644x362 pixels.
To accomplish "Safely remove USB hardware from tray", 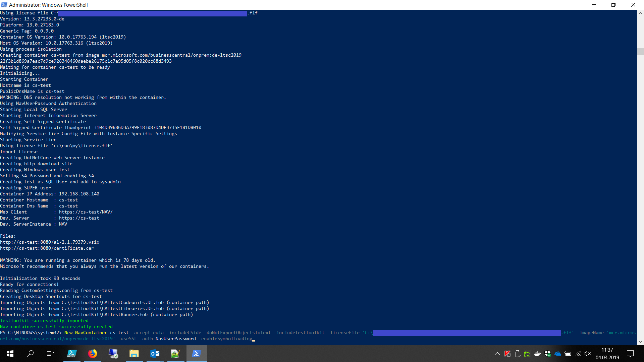I will (x=518, y=354).
